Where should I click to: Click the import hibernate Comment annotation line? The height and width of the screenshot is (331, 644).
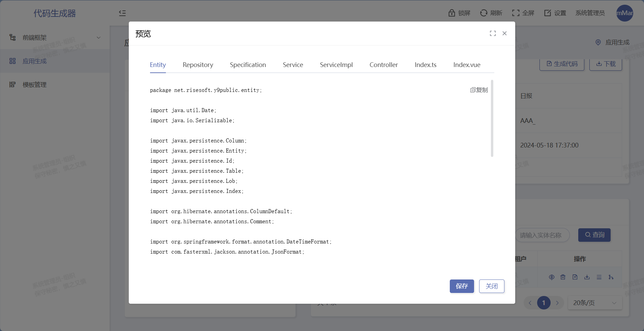coord(212,222)
